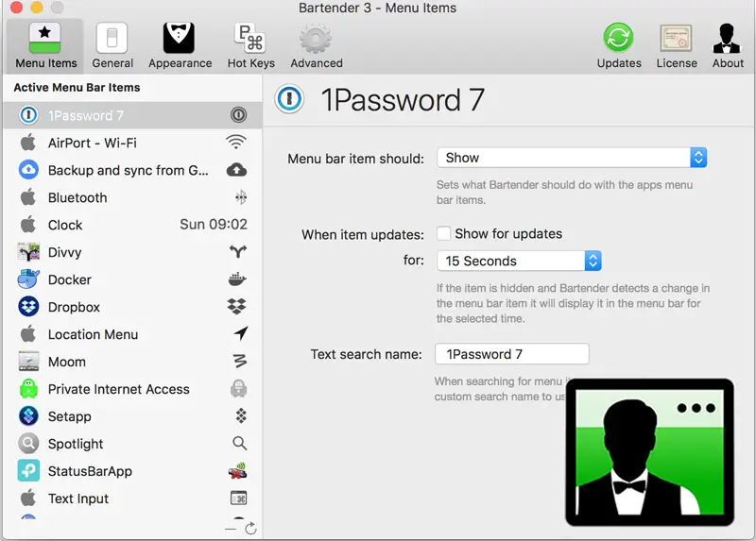Viewport: 756px width, 541px height.
Task: Click the Spotlight magnifier glyph at row end
Action: pyautogui.click(x=240, y=443)
